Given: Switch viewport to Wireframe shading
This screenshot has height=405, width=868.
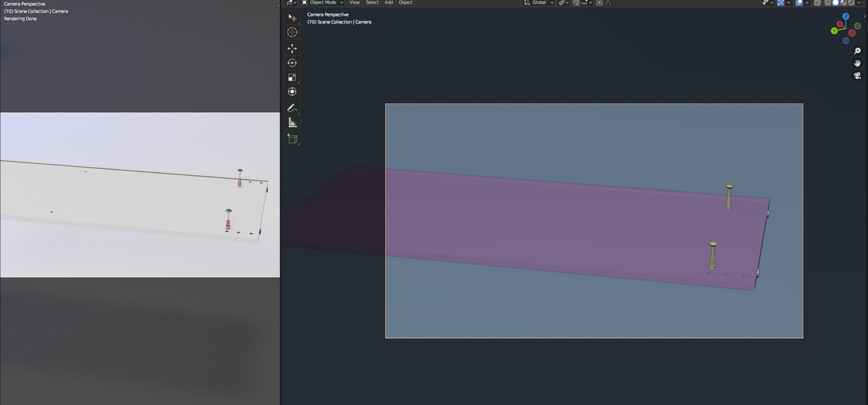Looking at the screenshot, I should [828, 2].
